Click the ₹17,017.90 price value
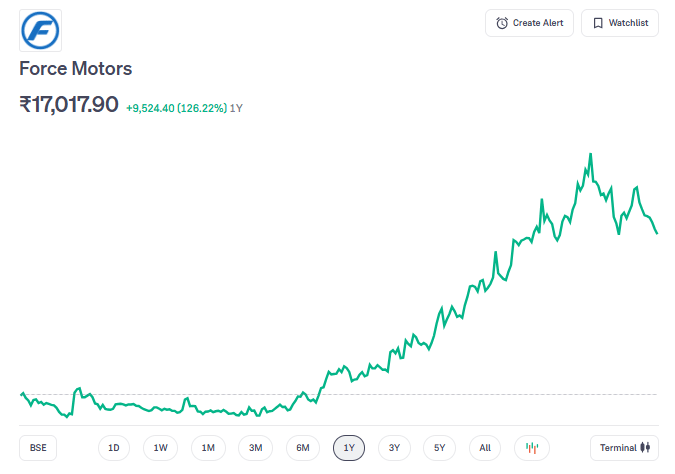The height and width of the screenshot is (474, 675). pos(69,104)
